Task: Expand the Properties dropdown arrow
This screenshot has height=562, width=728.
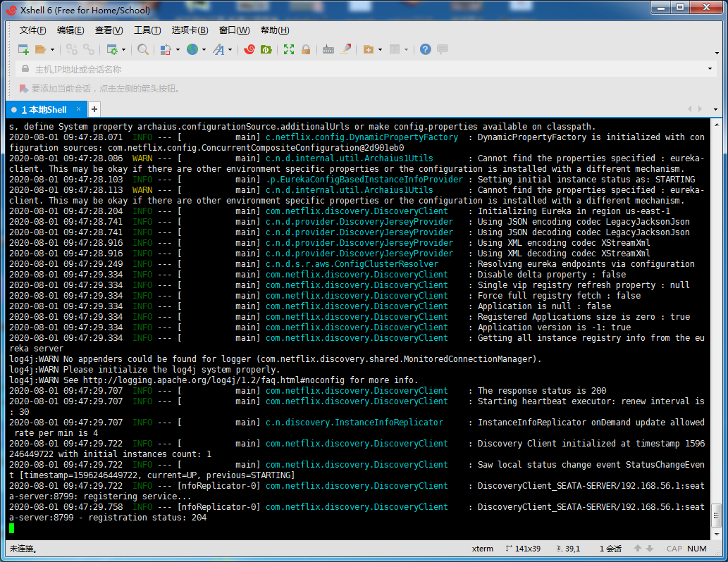Action: tap(123, 50)
